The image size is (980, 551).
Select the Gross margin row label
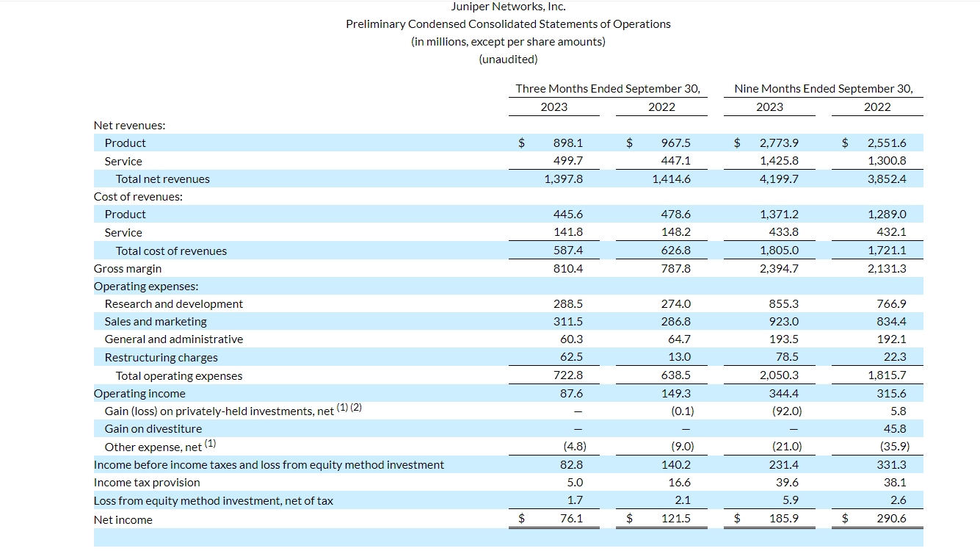click(128, 269)
